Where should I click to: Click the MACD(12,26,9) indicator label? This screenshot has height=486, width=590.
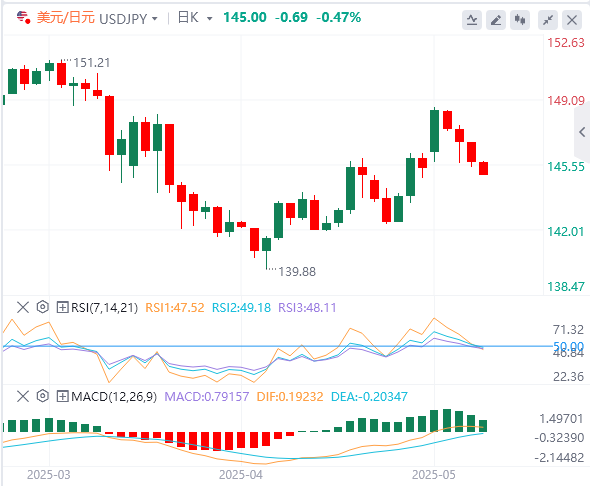pyautogui.click(x=114, y=396)
